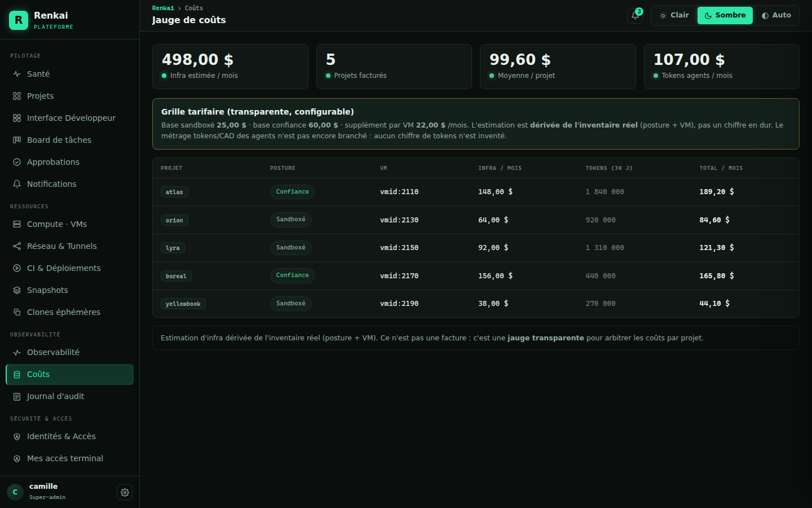This screenshot has height=508, width=812.
Task: Click the Notifications bell icon in sidebar
Action: (17, 184)
